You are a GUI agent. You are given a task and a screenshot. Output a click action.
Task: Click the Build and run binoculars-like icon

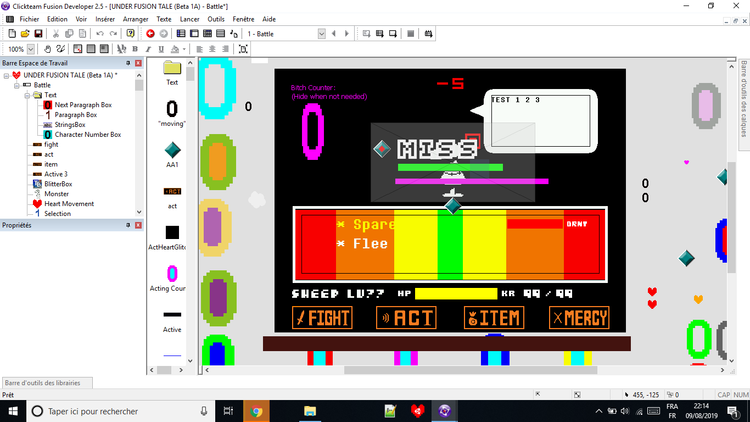coord(429,33)
